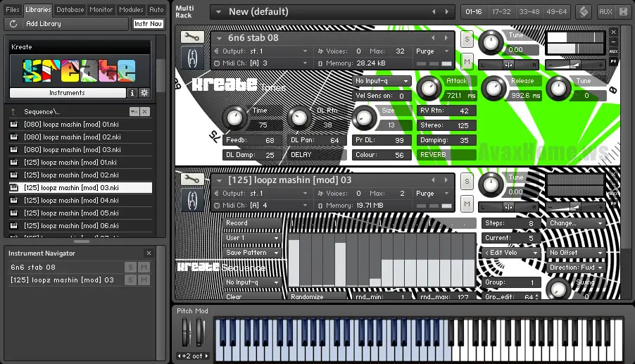Mute 6n6 stab 08 in Instrument Navigator

[x=144, y=268]
